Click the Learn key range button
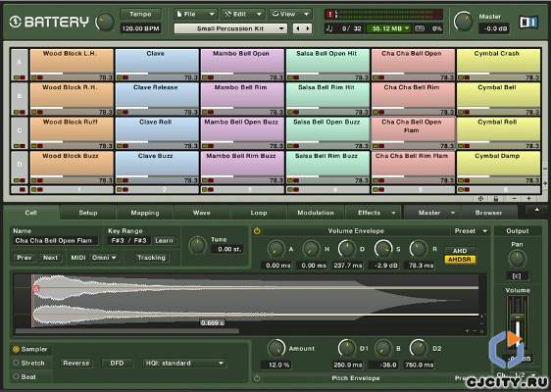The image size is (551, 392). 164,241
